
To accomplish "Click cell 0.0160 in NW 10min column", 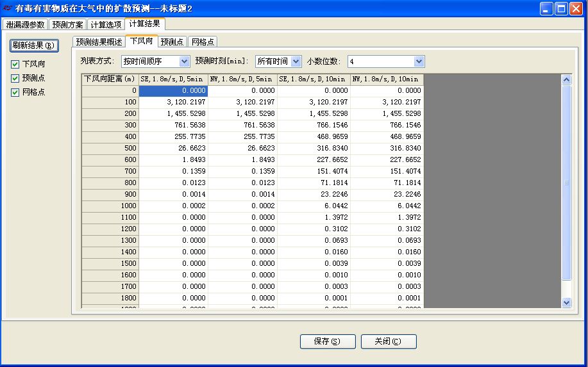I will 387,252.
